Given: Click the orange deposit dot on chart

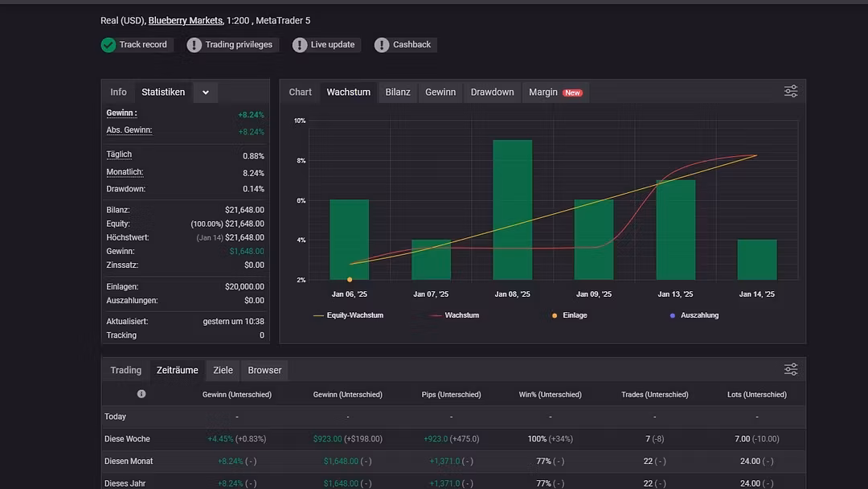Looking at the screenshot, I should pyautogui.click(x=350, y=279).
